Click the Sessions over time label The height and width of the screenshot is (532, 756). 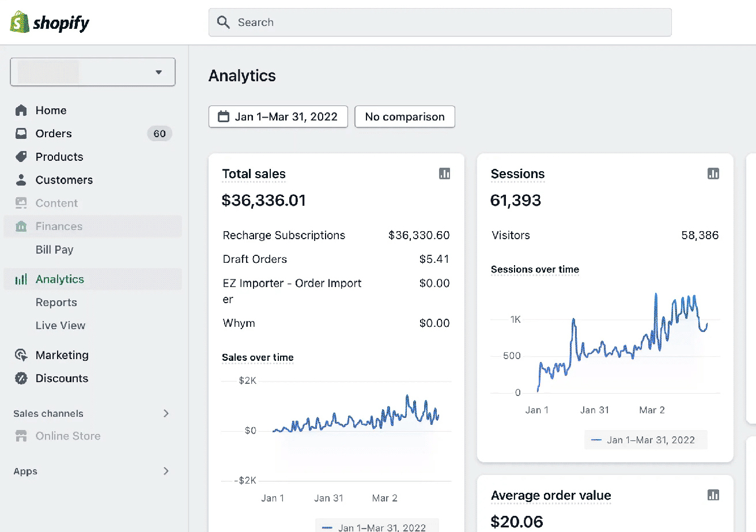pos(535,269)
